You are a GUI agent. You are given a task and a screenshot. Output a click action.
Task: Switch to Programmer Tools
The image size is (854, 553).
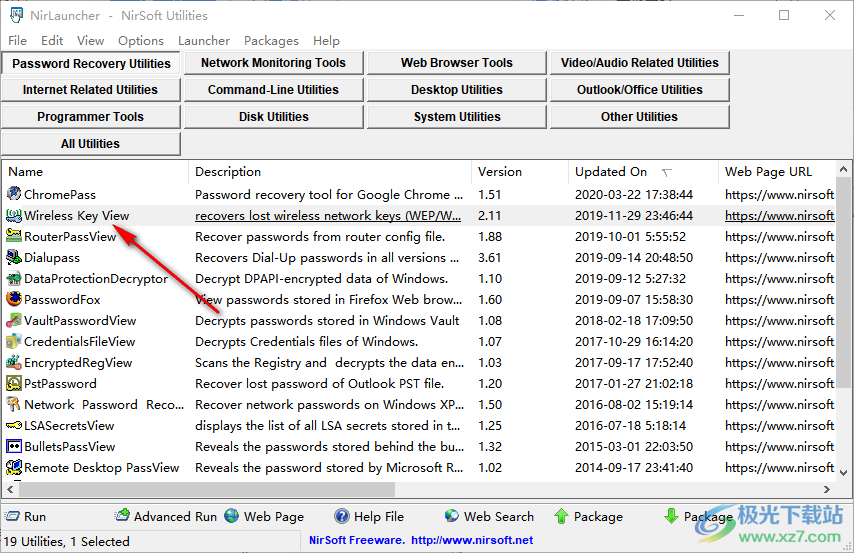click(90, 117)
